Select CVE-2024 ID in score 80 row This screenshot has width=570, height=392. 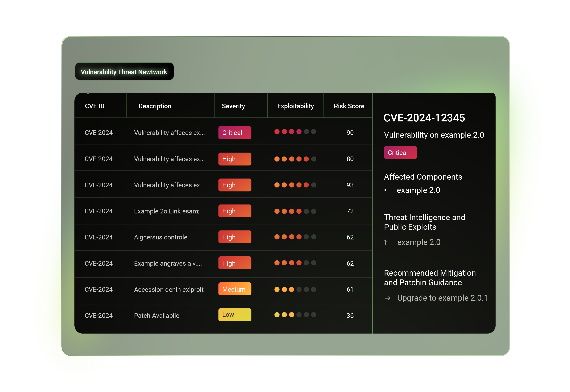(x=99, y=159)
